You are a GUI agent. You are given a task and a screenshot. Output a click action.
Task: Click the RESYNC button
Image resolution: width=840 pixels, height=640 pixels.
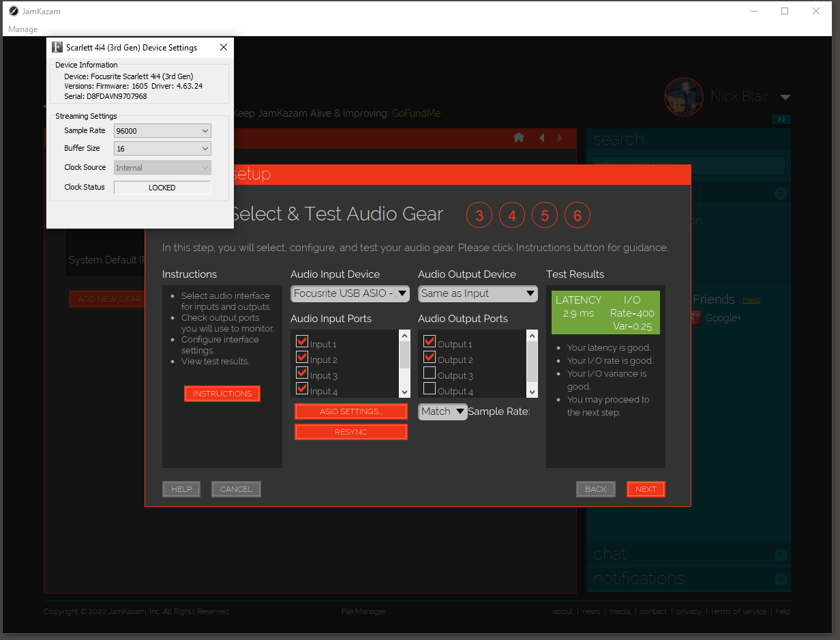pos(351,432)
